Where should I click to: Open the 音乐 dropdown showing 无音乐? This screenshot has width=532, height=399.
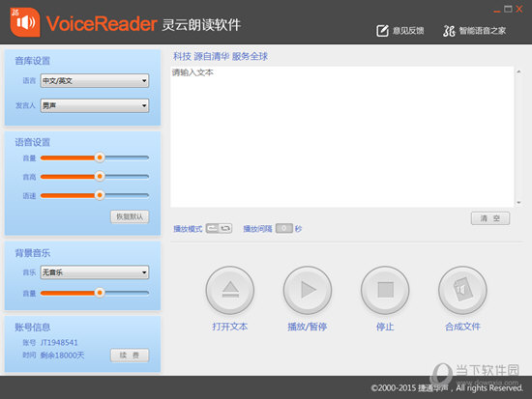95,272
